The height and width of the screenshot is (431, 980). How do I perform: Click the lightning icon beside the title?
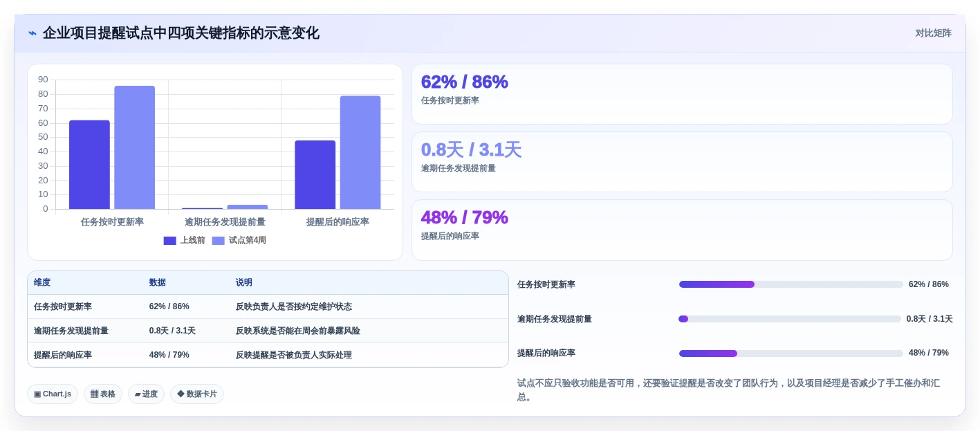point(33,33)
